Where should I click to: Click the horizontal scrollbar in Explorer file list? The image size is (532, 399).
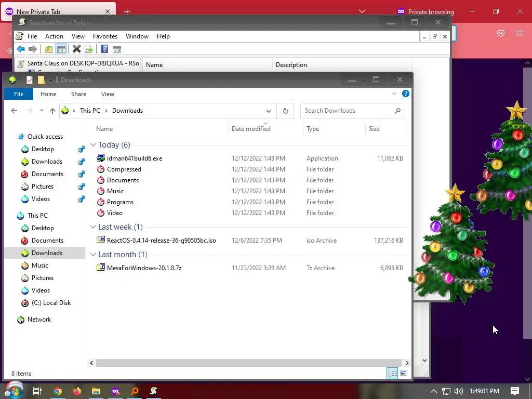249,363
